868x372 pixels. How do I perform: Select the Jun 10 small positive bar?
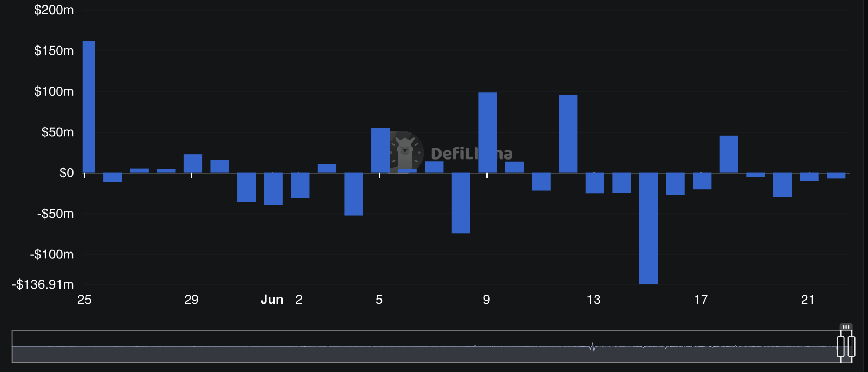(x=515, y=168)
